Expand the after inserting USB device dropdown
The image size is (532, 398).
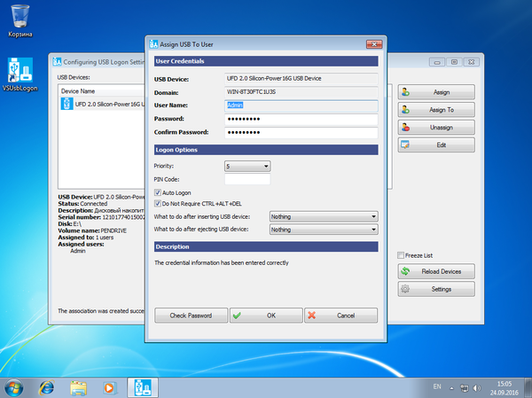(324, 216)
